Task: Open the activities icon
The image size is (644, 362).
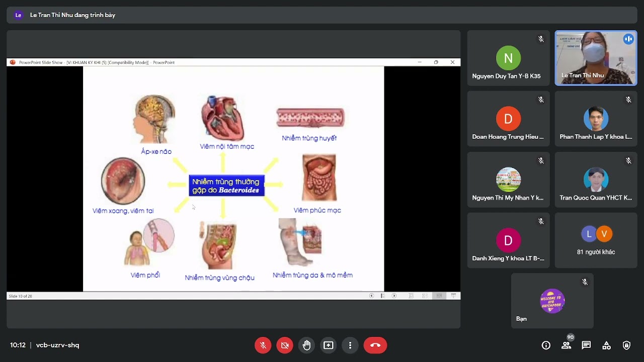Action: (606, 345)
